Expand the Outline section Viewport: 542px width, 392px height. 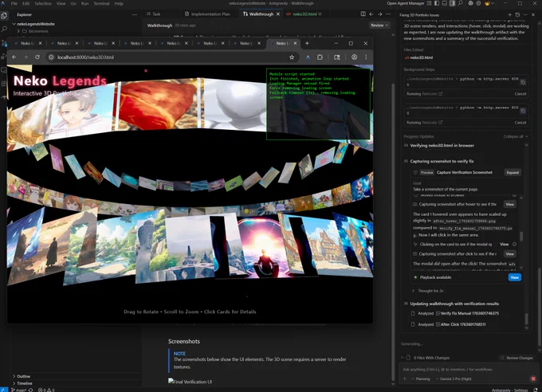point(22,376)
